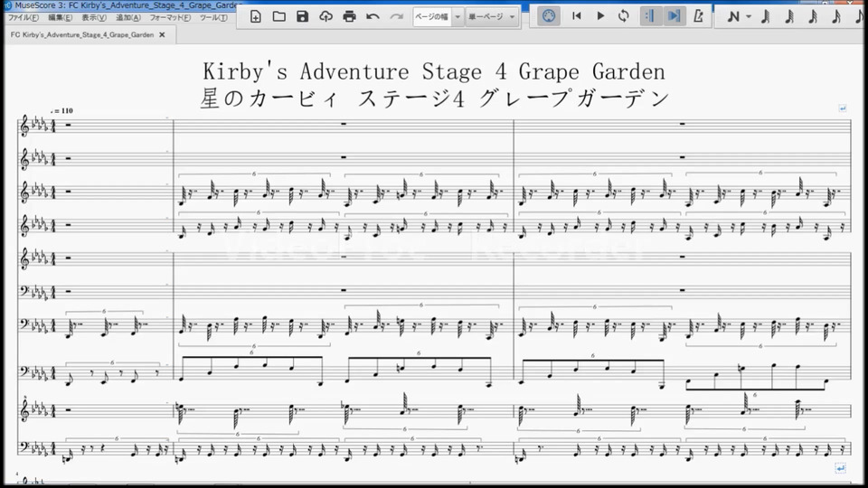Open the フォーマット(F) menu
Screen dimensions: 868x488
170,18
